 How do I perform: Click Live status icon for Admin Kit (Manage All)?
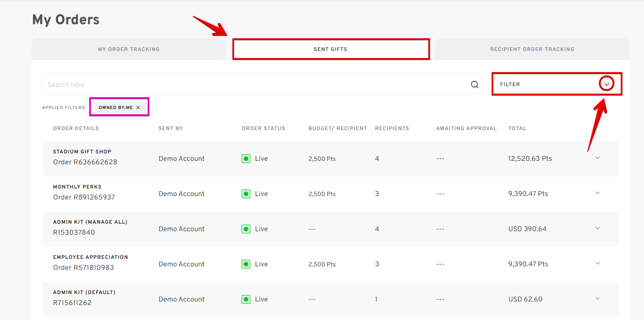[246, 229]
